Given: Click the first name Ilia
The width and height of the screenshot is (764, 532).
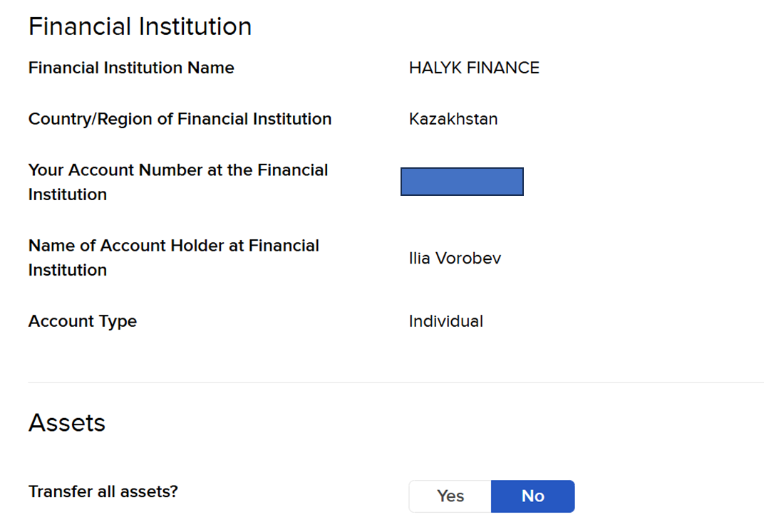Looking at the screenshot, I should coord(419,258).
